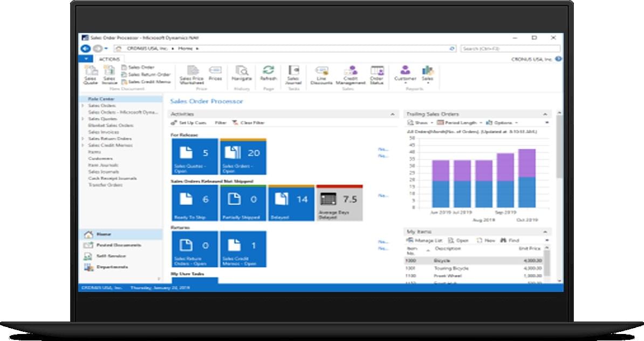Click Manage List in My Items
Viewport: 644px width, 341px height.
coord(424,240)
